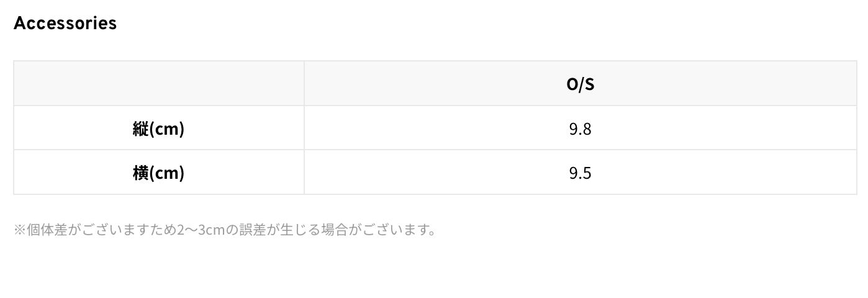Image resolution: width=868 pixels, height=298 pixels.
Task: Select the 横(cm) row label
Action: pos(158,173)
